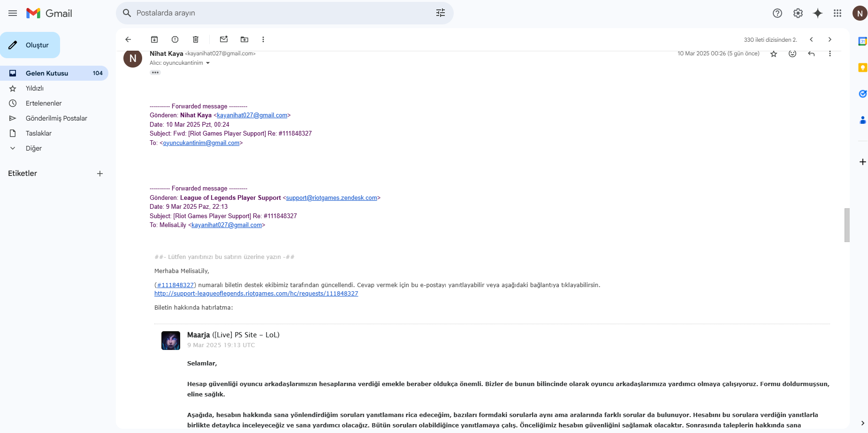Expand trimmed content three dots
The height and width of the screenshot is (433, 868).
(x=155, y=73)
